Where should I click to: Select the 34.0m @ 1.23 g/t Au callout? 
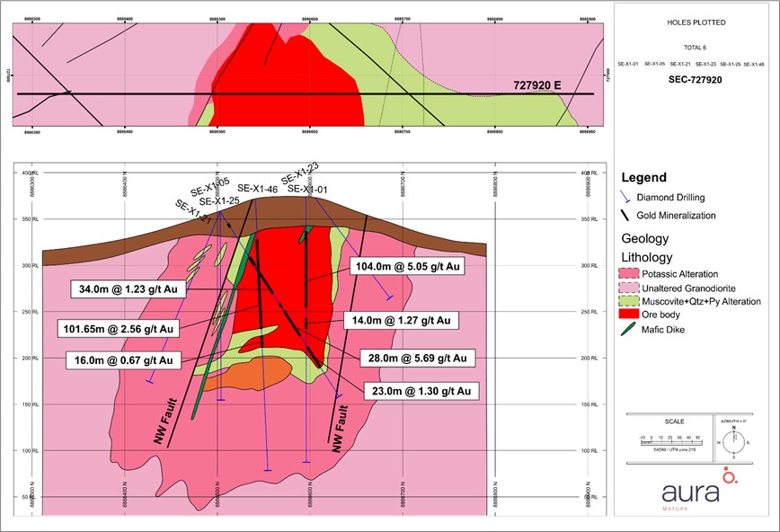[127, 289]
